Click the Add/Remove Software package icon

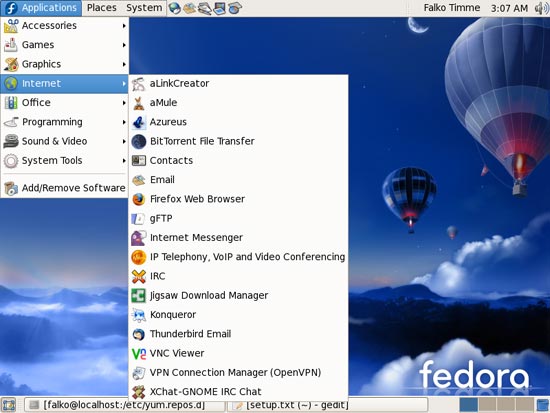[x=11, y=188]
